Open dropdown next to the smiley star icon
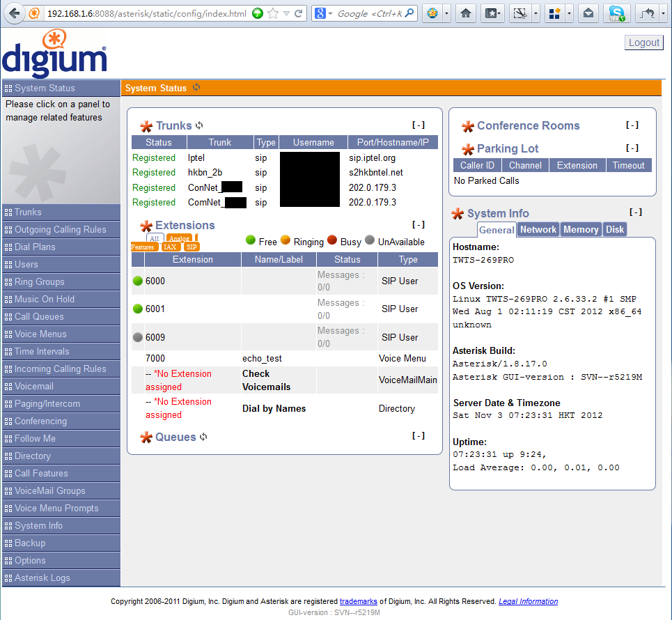Viewport: 672px width, 620px height. [x=446, y=13]
